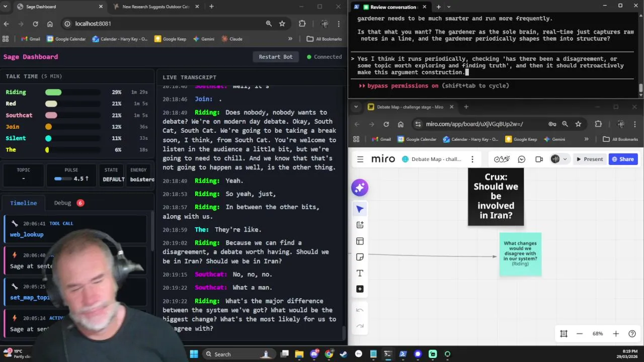
Task: Select Debate Map Miro browser tab
Action: (x=411, y=107)
